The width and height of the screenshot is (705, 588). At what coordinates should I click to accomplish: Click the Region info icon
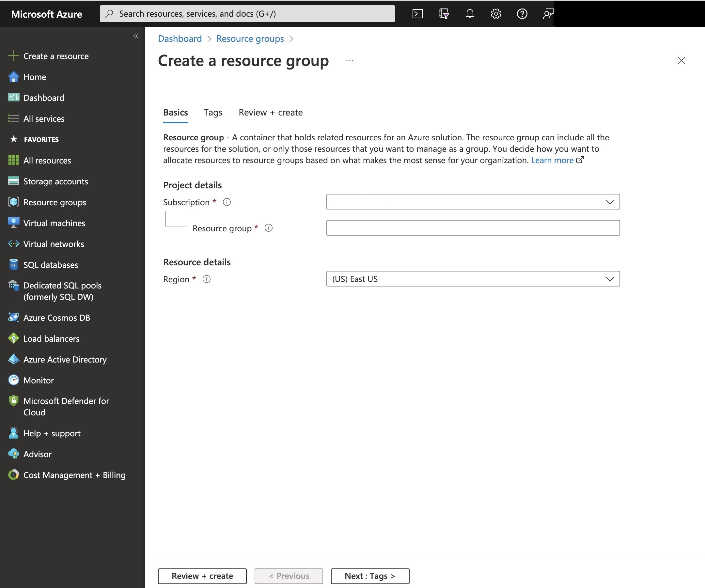[207, 279]
